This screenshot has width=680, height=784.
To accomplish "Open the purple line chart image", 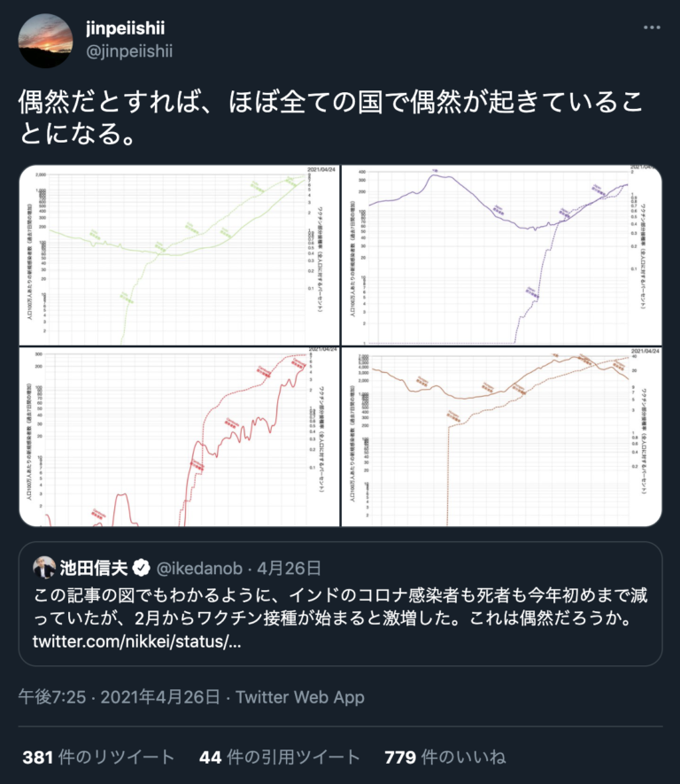I will (502, 255).
